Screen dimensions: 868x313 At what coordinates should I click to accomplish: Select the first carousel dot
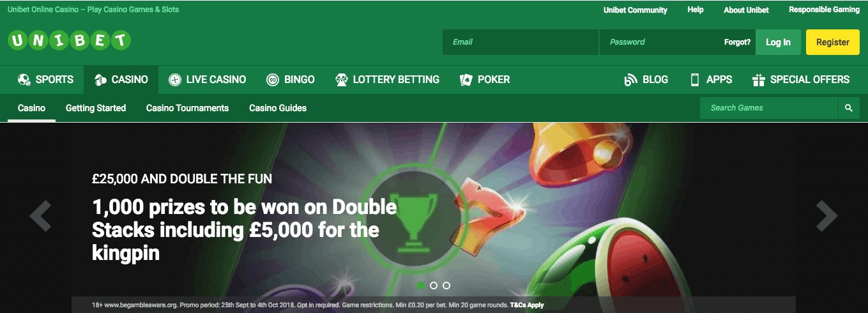pyautogui.click(x=421, y=286)
